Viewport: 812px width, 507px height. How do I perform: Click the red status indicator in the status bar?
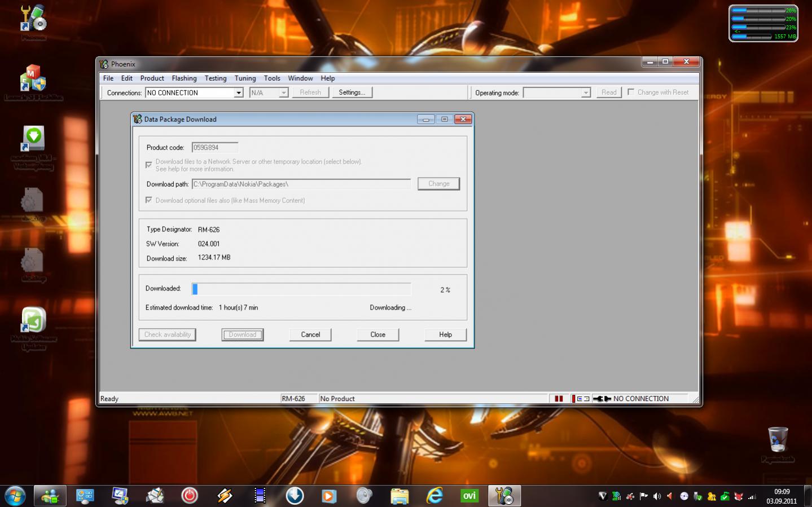pyautogui.click(x=559, y=399)
